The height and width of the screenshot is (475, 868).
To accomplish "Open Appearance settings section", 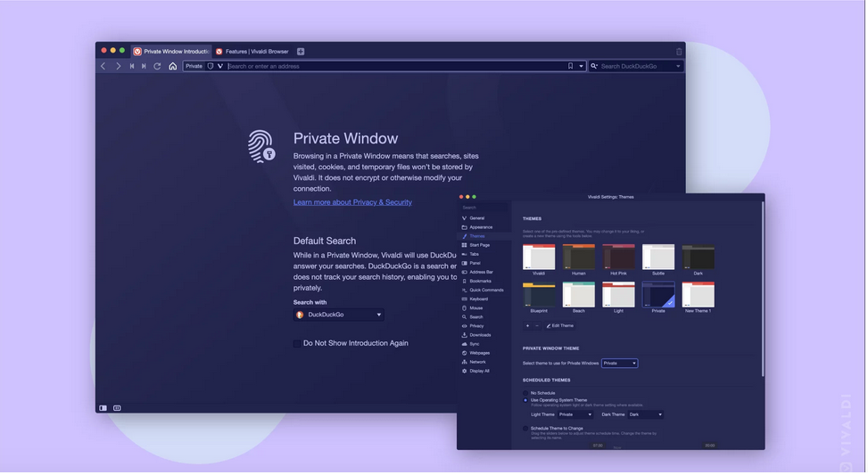I will coord(482,227).
